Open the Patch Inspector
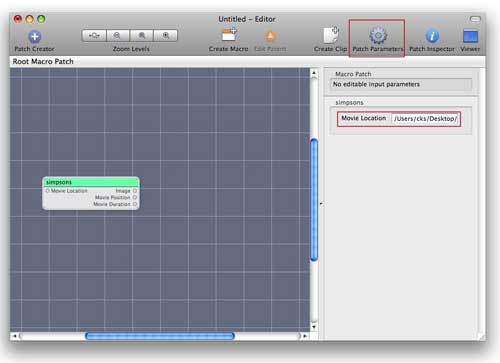500x363 pixels. tap(432, 36)
